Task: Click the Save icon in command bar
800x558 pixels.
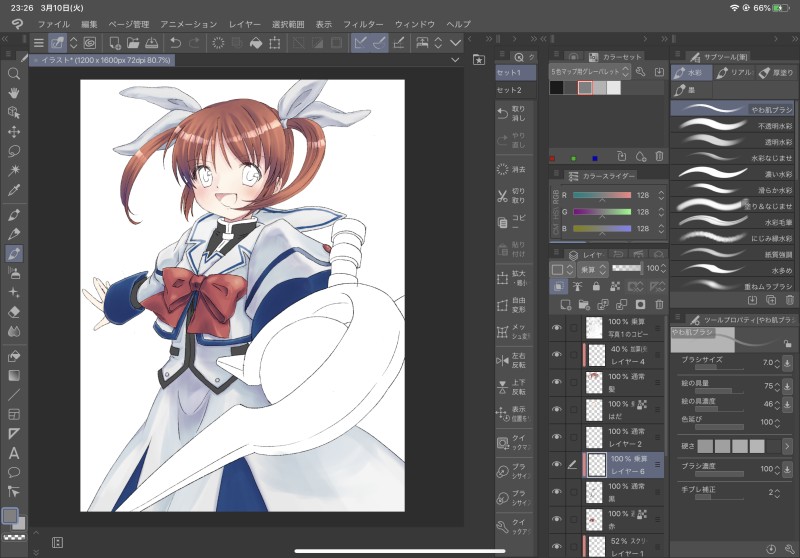Action: [152, 43]
